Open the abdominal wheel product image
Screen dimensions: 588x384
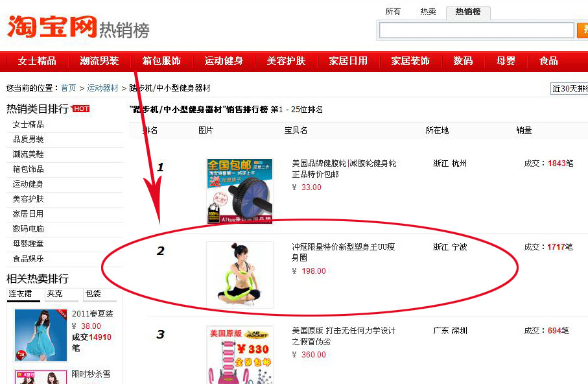[x=240, y=191]
